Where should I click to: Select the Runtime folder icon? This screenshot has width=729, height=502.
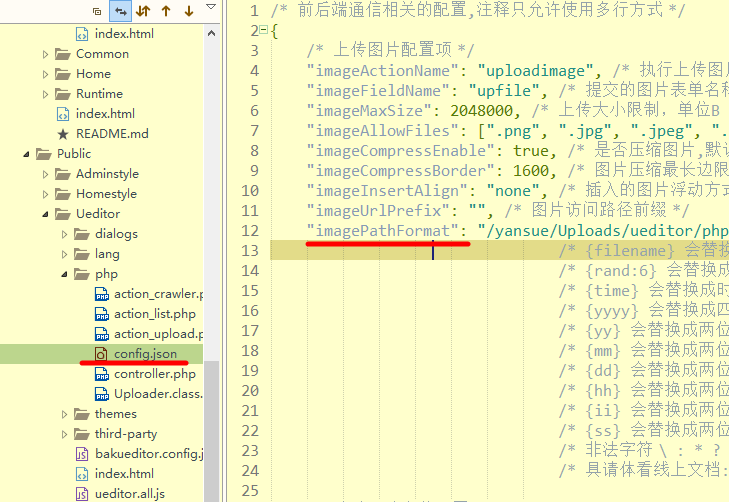62,94
